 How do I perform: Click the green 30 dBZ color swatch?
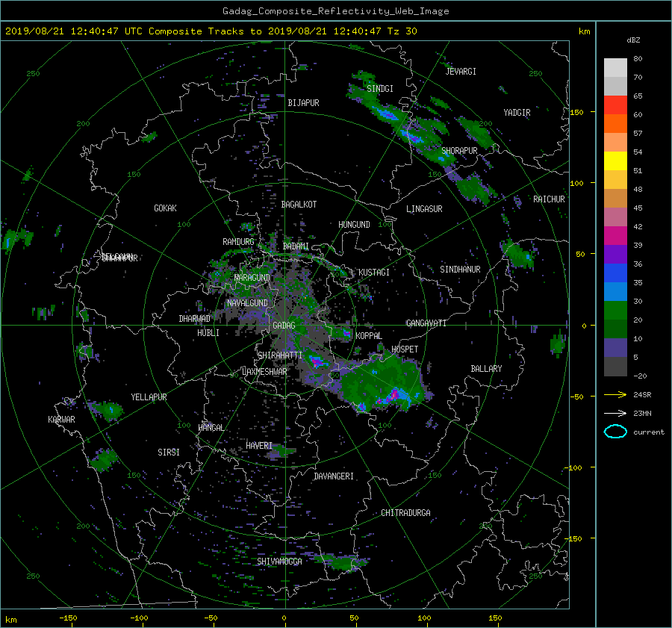[615, 311]
